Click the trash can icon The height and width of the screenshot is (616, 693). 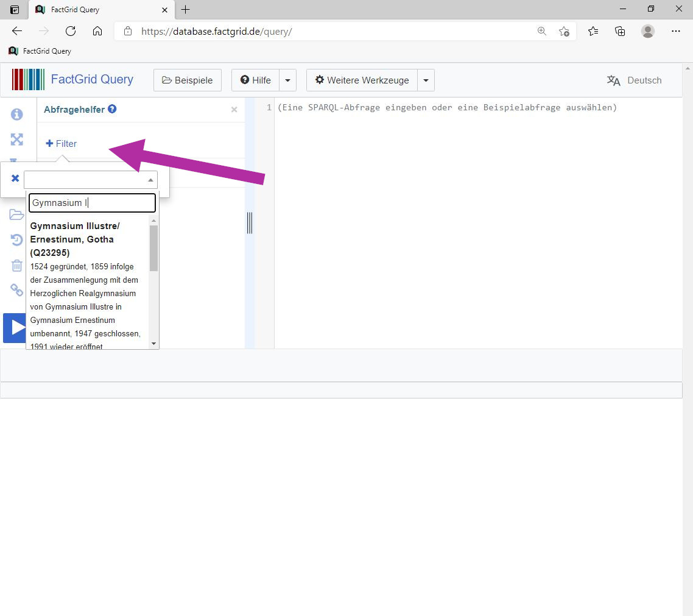17,265
